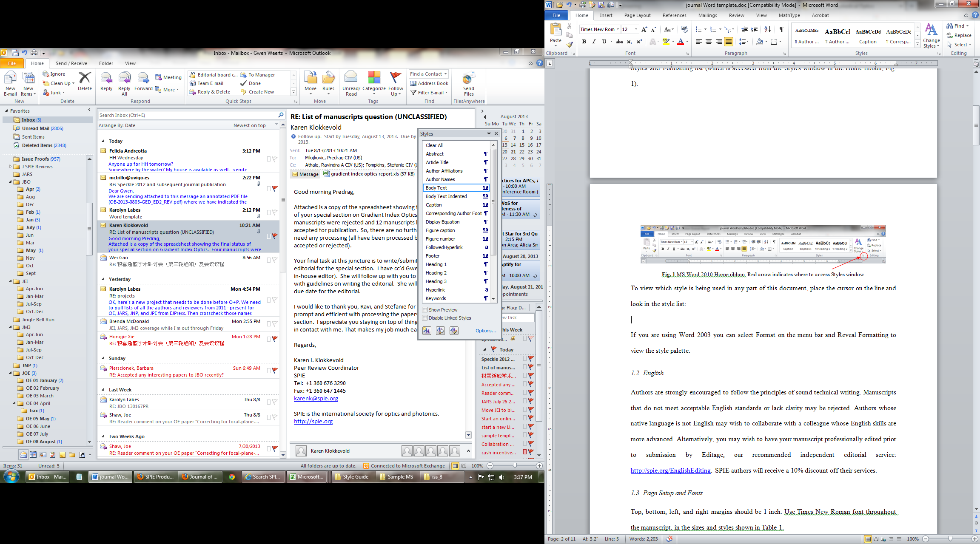Click the Bold button in Word ribbon
The height and width of the screenshot is (544, 980).
coord(584,42)
